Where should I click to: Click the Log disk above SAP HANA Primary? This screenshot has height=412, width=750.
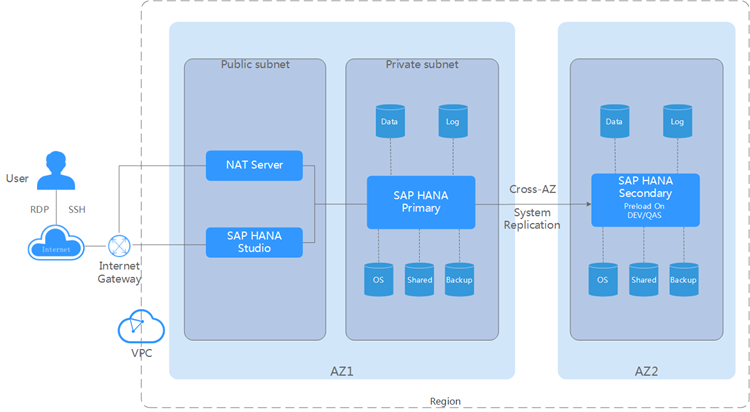click(453, 121)
